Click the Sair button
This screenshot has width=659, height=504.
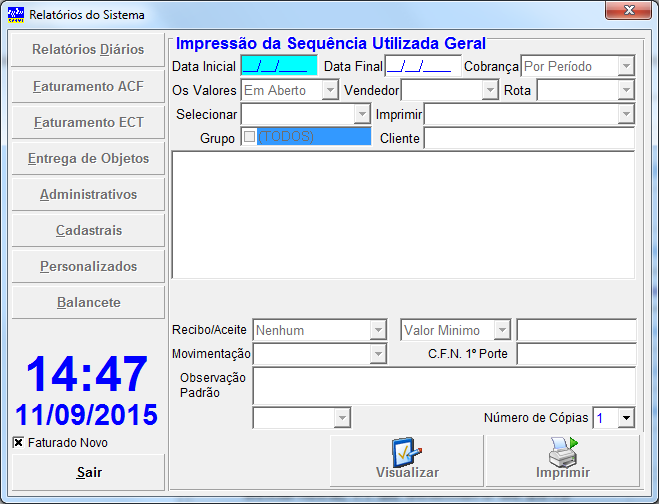[88, 472]
